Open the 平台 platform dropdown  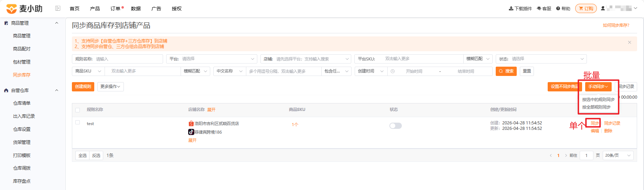pyautogui.click(x=212, y=59)
